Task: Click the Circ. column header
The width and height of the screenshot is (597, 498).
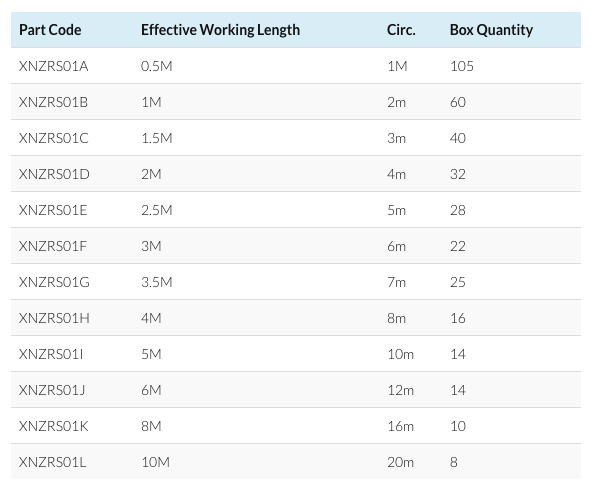Action: (401, 30)
